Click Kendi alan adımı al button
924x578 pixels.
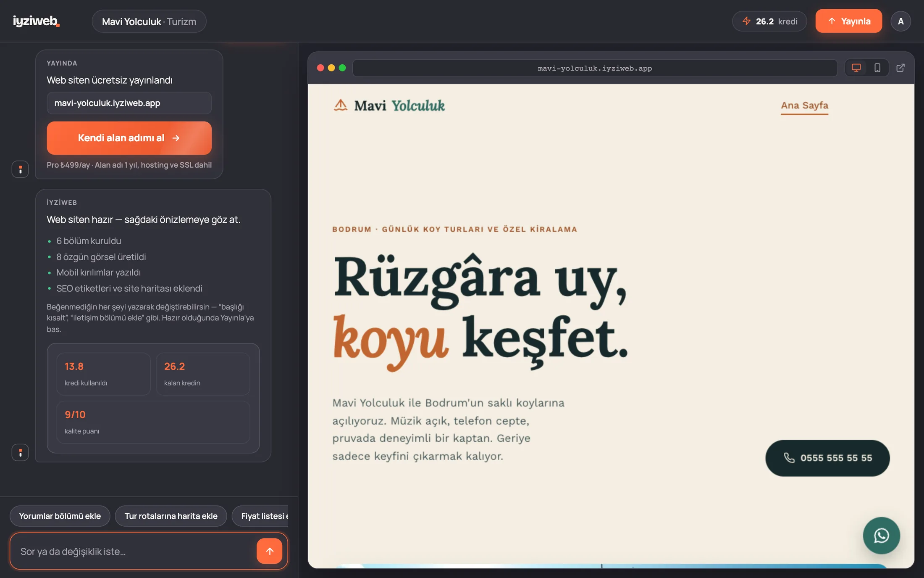click(x=129, y=138)
